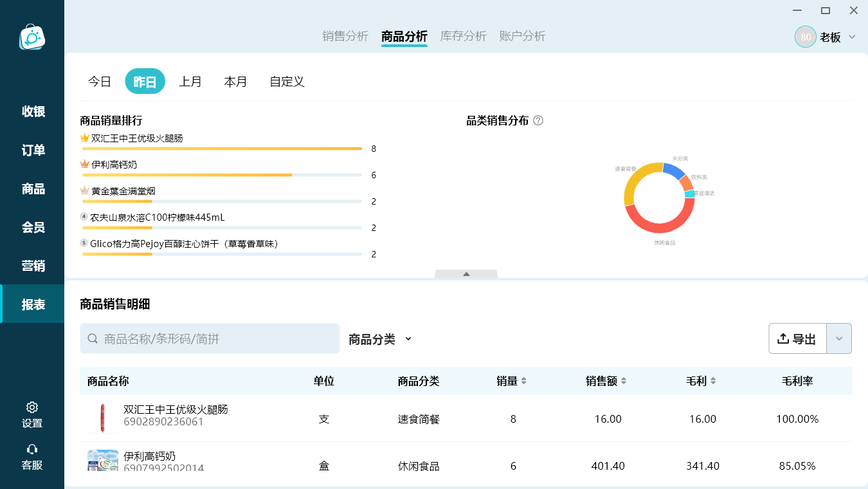The width and height of the screenshot is (868, 489).
Task: Select the 自定义 date filter
Action: coord(287,82)
